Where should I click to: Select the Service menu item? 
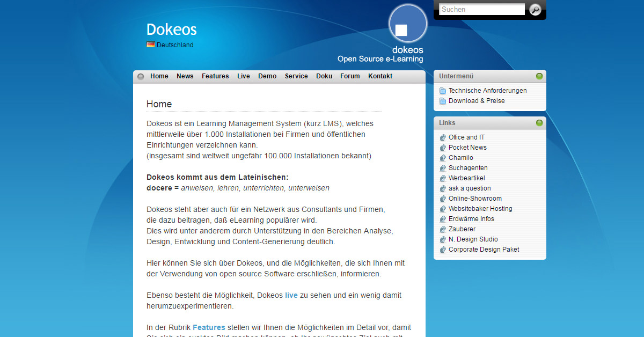[296, 76]
